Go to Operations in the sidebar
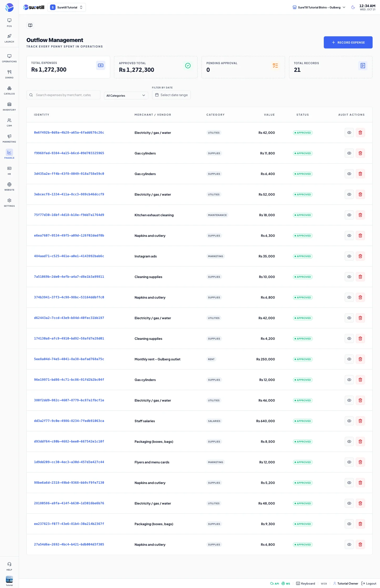The image size is (380, 588). tap(9, 58)
